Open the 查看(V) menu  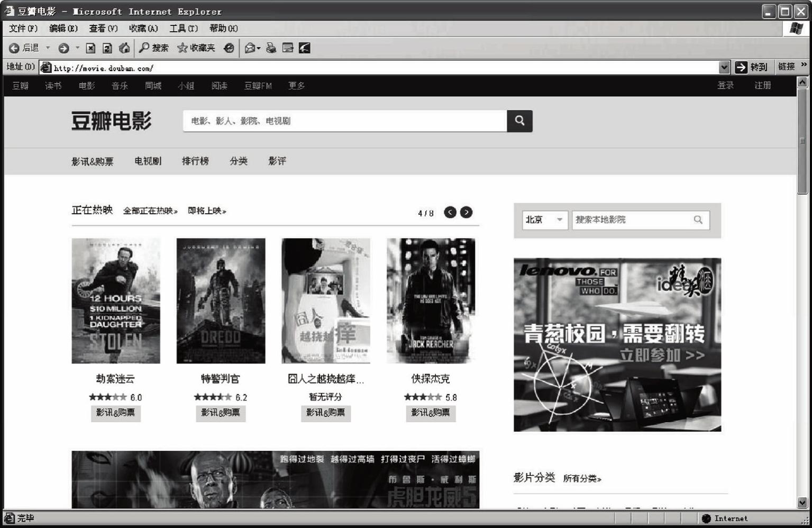click(x=103, y=29)
